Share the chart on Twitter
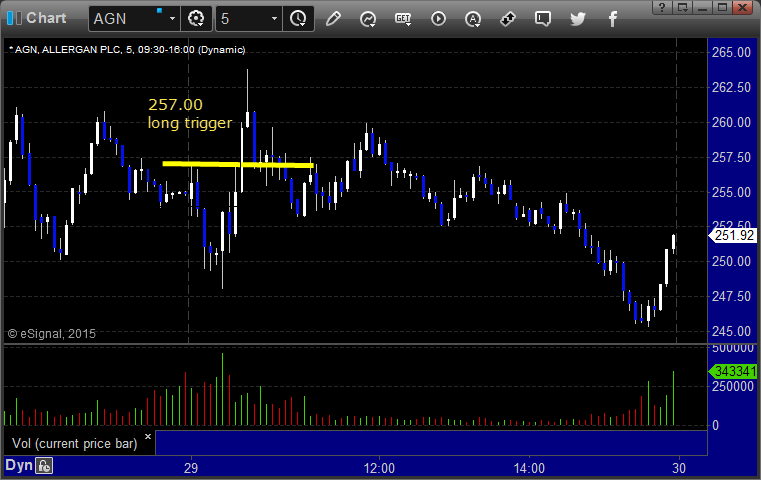761x480 pixels. point(578,19)
